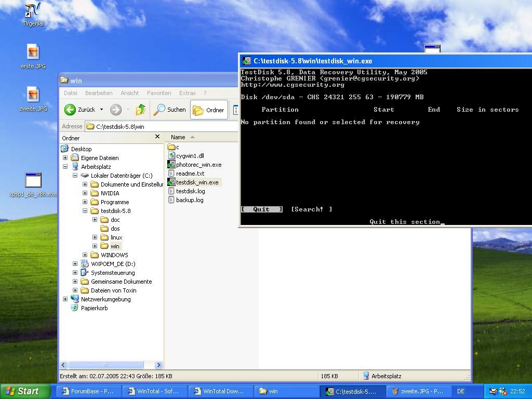
Task: Select Papierkorb in folder tree
Action: coord(89,308)
